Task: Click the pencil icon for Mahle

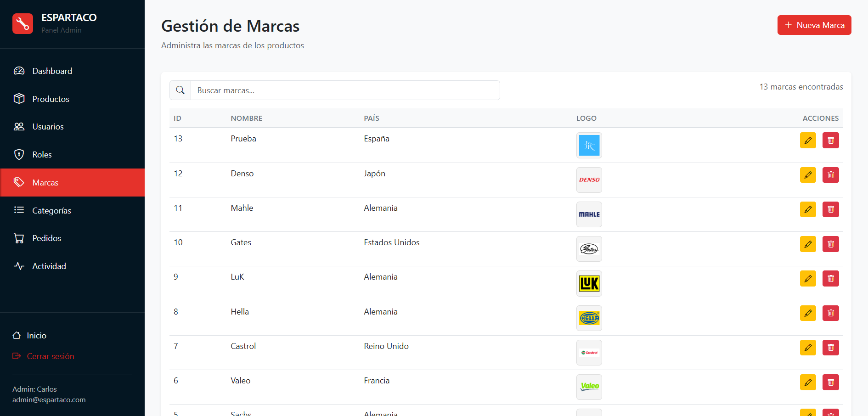Action: coord(808,209)
